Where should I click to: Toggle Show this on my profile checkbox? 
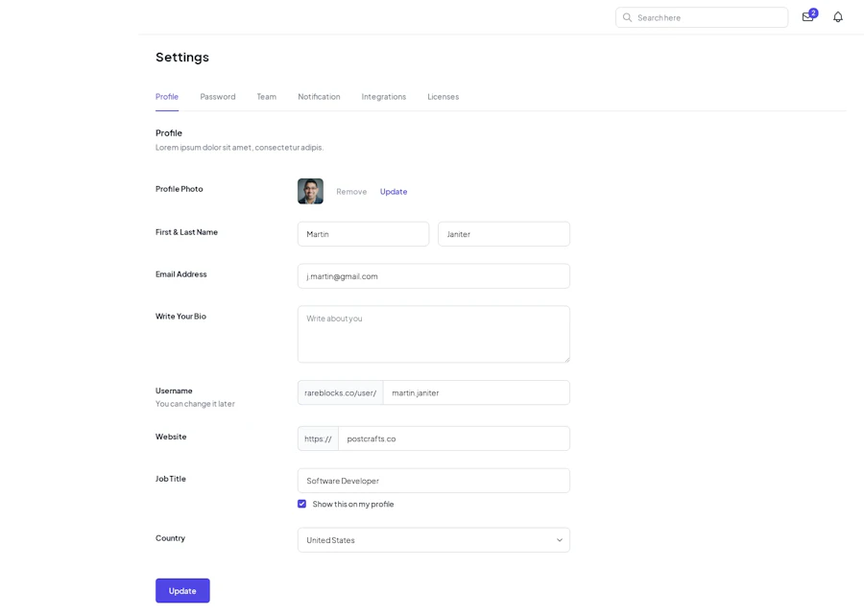click(302, 504)
